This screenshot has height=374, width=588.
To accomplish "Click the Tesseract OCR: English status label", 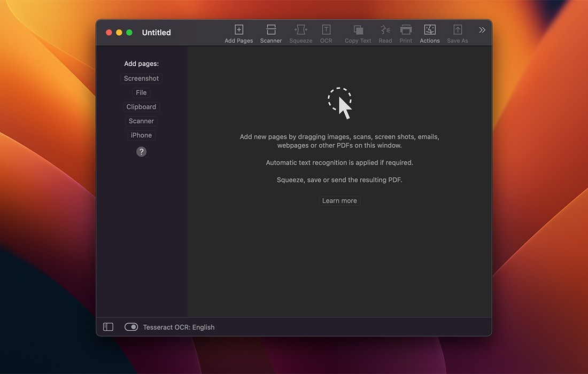I will tap(178, 326).
